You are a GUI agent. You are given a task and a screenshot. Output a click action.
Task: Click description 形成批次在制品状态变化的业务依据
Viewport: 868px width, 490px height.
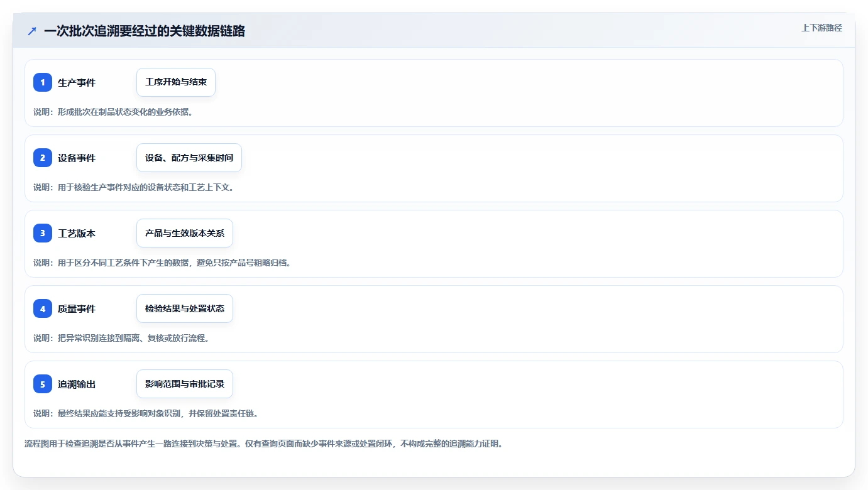coord(125,112)
